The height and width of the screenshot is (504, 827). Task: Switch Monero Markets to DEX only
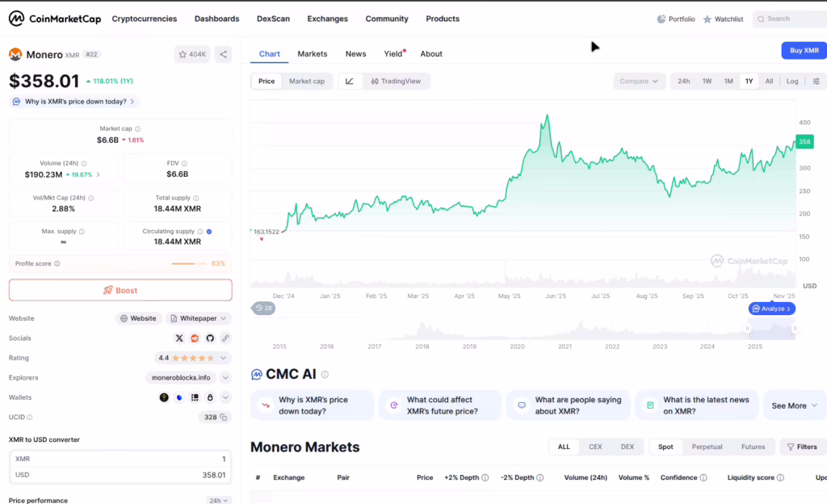tap(628, 446)
